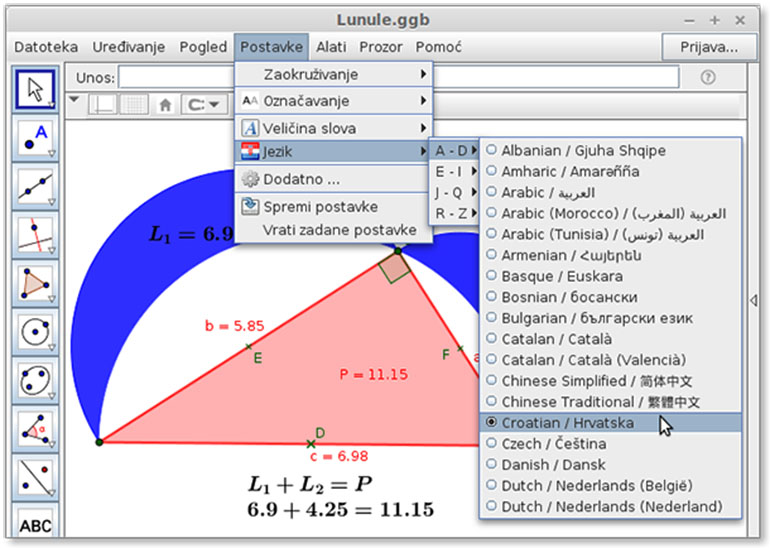Open the Alati menu
770x548 pixels.
331,47
